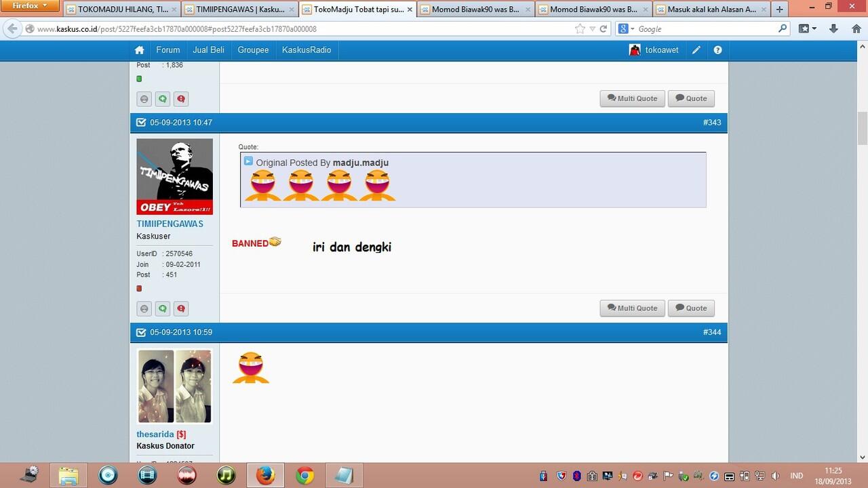Click the thesarida avatar photo
Screen dimensions: 868x488
[x=174, y=386]
